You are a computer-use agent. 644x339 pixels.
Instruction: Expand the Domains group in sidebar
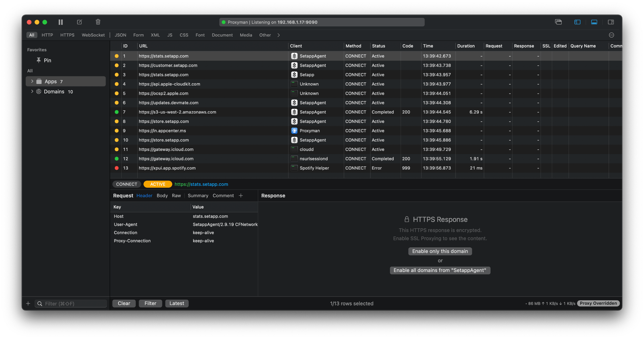tap(32, 92)
